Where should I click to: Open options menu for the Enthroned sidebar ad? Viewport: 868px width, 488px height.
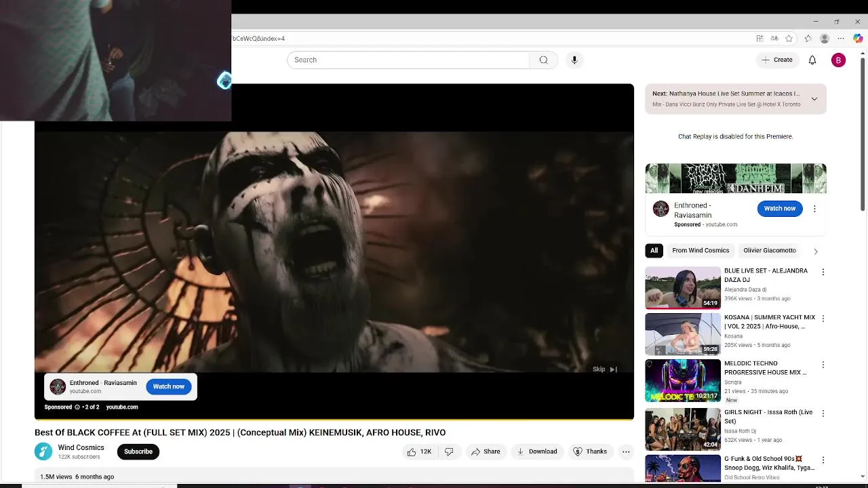(814, 209)
